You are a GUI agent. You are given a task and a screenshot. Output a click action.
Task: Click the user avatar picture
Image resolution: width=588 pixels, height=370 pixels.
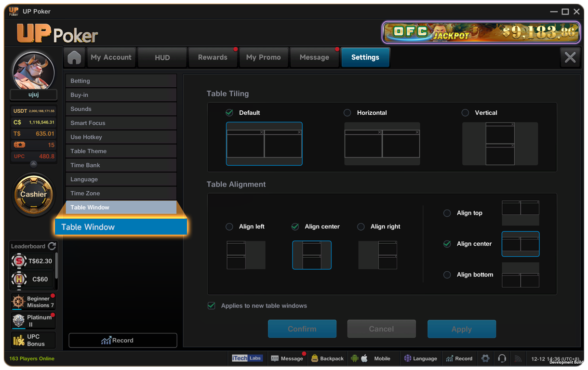(x=33, y=71)
